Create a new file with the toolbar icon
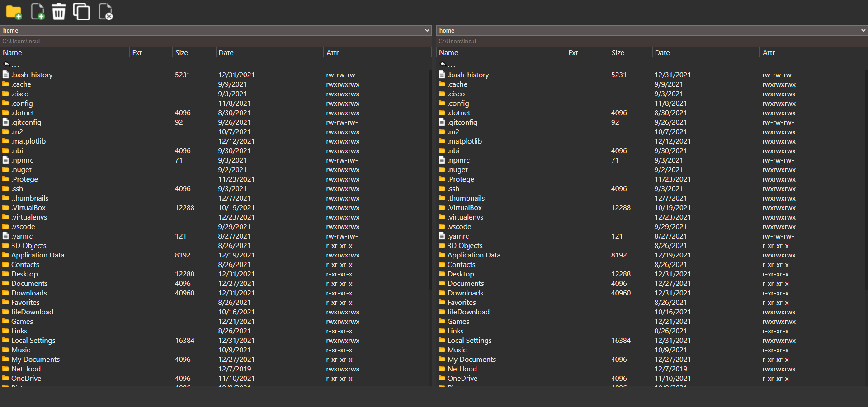The width and height of the screenshot is (868, 407). pyautogui.click(x=38, y=12)
